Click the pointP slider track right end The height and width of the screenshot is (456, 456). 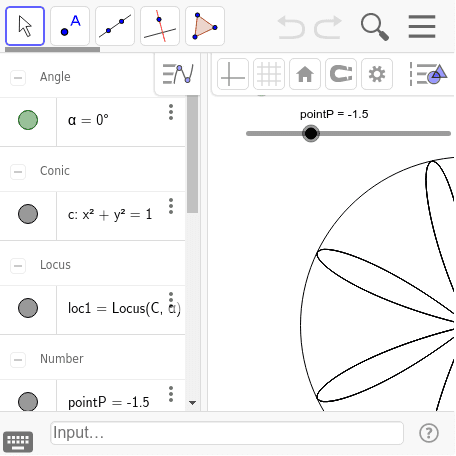(x=448, y=133)
